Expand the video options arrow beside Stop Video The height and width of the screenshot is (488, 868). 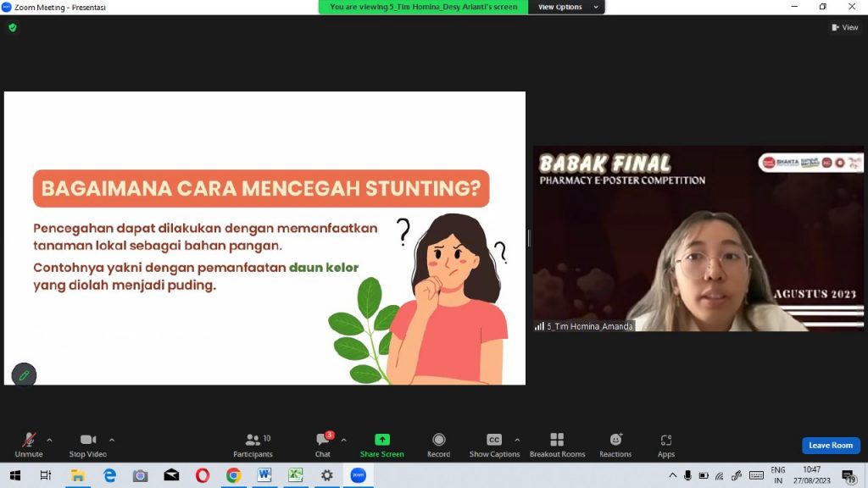point(112,440)
